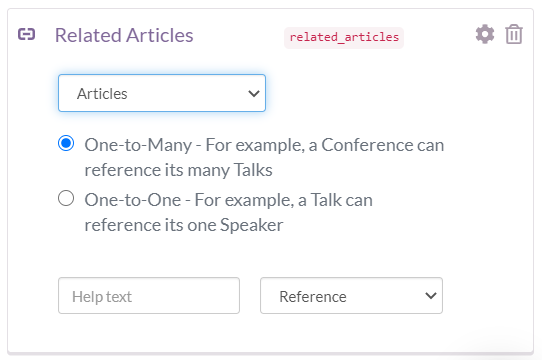
Task: Select the One-to-One radio button
Action: click(66, 199)
